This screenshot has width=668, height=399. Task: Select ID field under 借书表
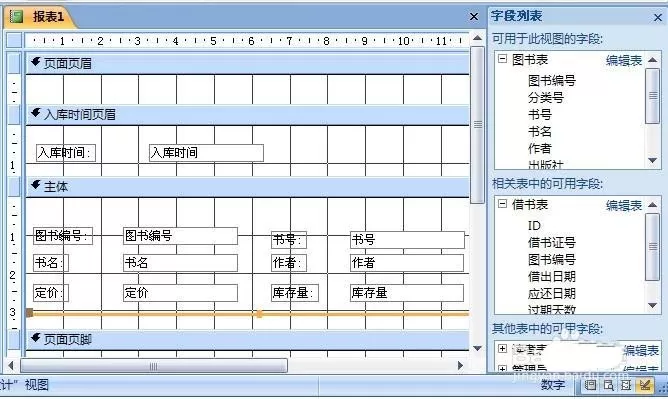tap(534, 225)
